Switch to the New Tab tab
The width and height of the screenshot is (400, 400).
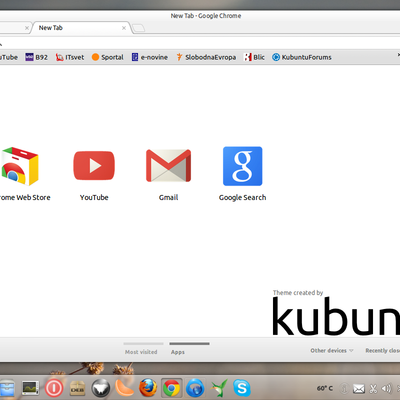[x=80, y=28]
